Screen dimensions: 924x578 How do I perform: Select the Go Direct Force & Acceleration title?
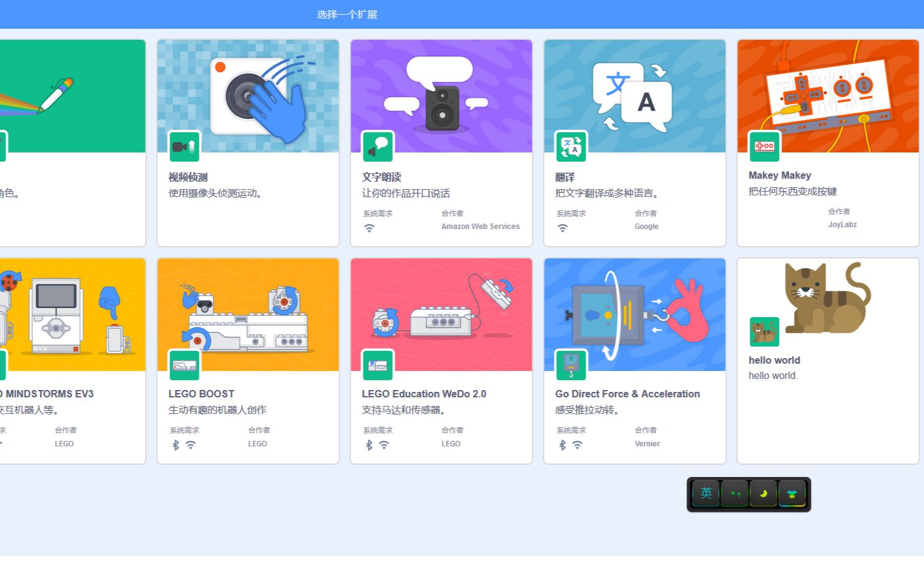coord(627,394)
